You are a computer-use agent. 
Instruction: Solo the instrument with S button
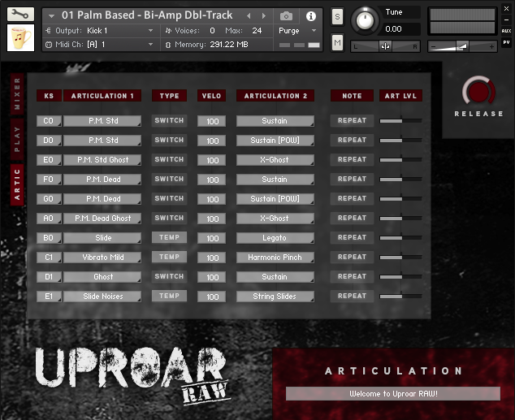pyautogui.click(x=337, y=16)
